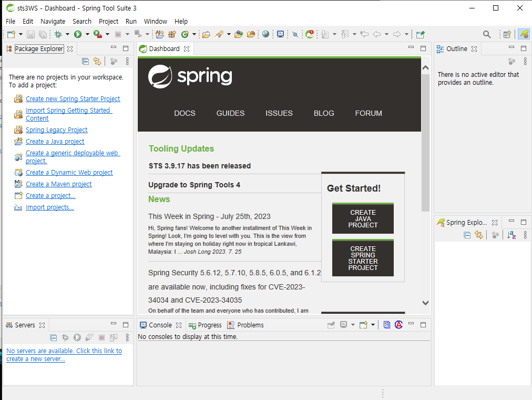The height and width of the screenshot is (400, 532).
Task: Click the Run Last Tool (external tools) icon
Action: click(x=98, y=34)
